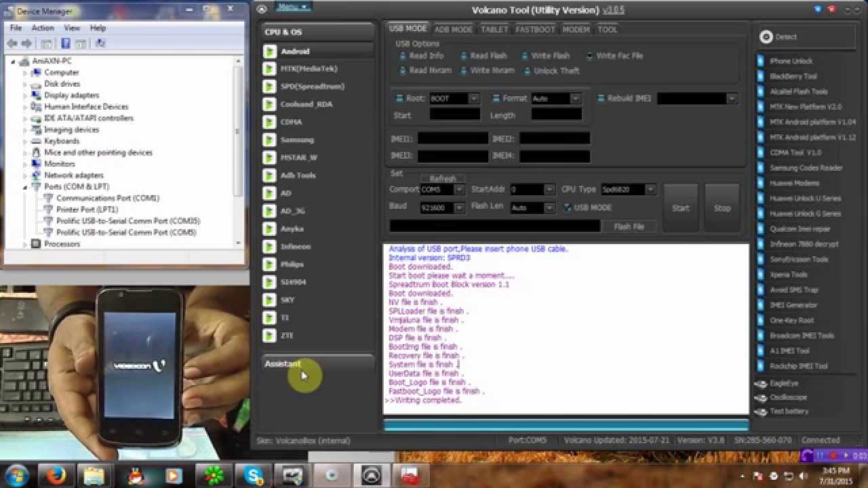Open the Flash Len Auto dropdown
This screenshot has width=868, height=488.
click(549, 207)
